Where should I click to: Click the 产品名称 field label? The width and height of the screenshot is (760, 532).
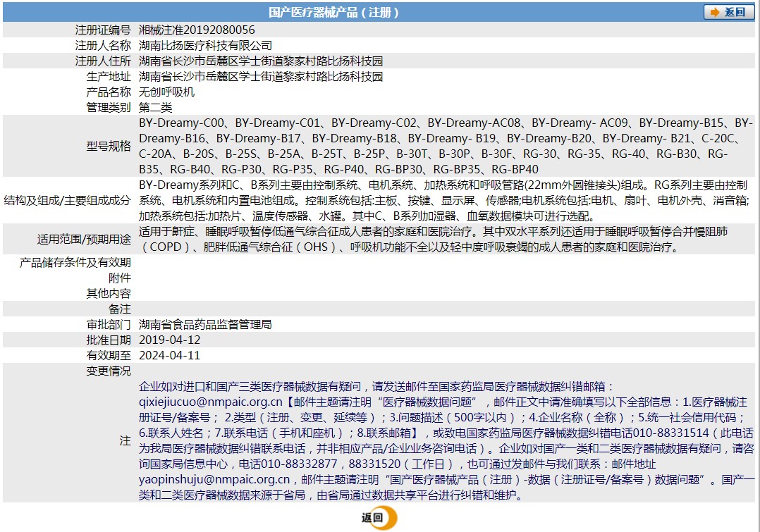109,92
